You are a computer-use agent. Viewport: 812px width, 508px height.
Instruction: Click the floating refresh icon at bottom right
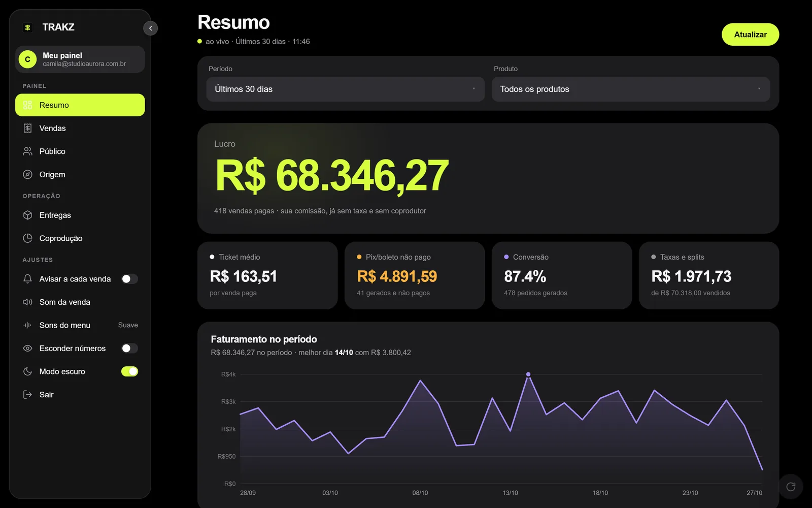[x=791, y=487]
